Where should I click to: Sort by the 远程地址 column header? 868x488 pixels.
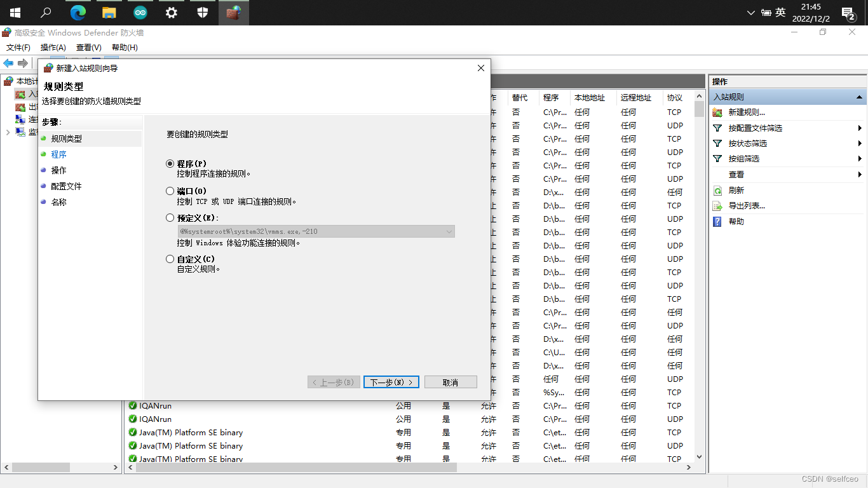click(636, 98)
